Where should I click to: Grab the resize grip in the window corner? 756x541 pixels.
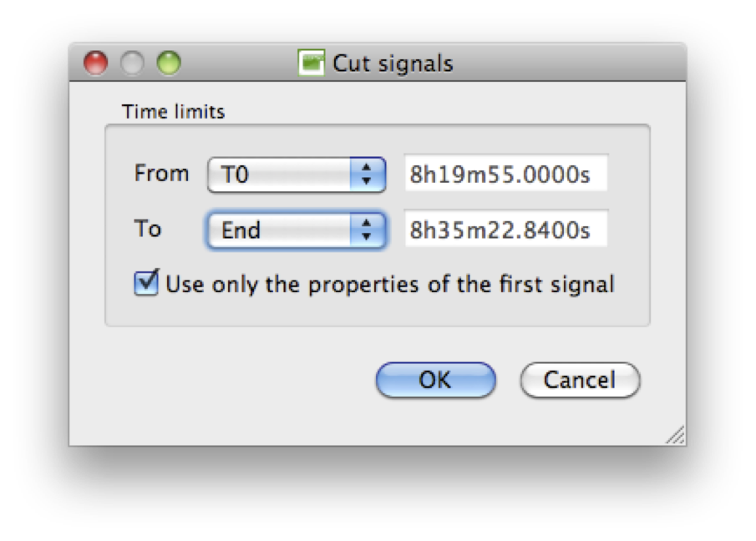pos(675,434)
